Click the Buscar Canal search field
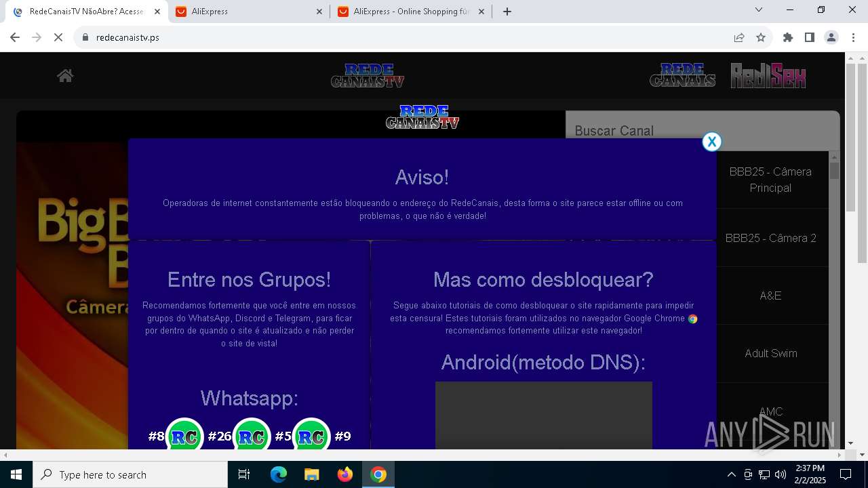 pyautogui.click(x=703, y=131)
